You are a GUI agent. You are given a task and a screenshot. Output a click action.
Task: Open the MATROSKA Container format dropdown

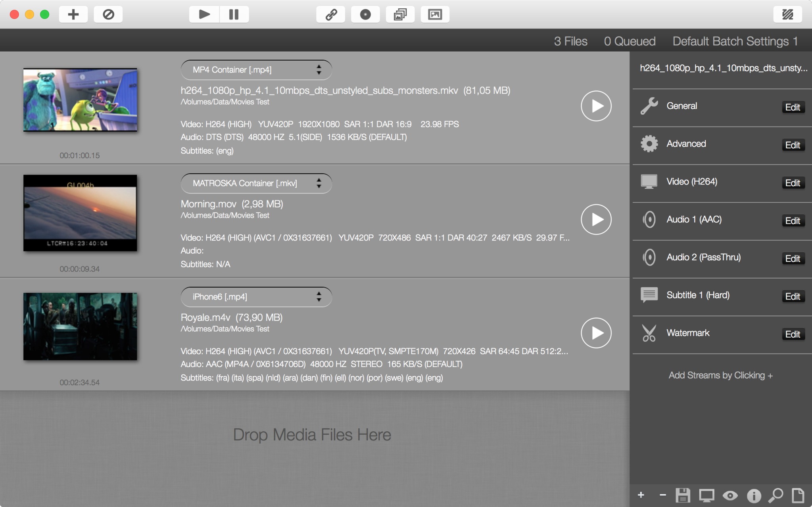click(256, 183)
